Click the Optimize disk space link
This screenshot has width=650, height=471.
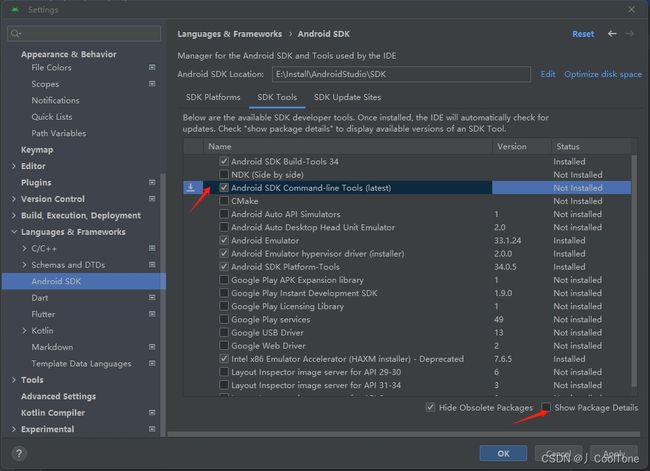tap(603, 74)
